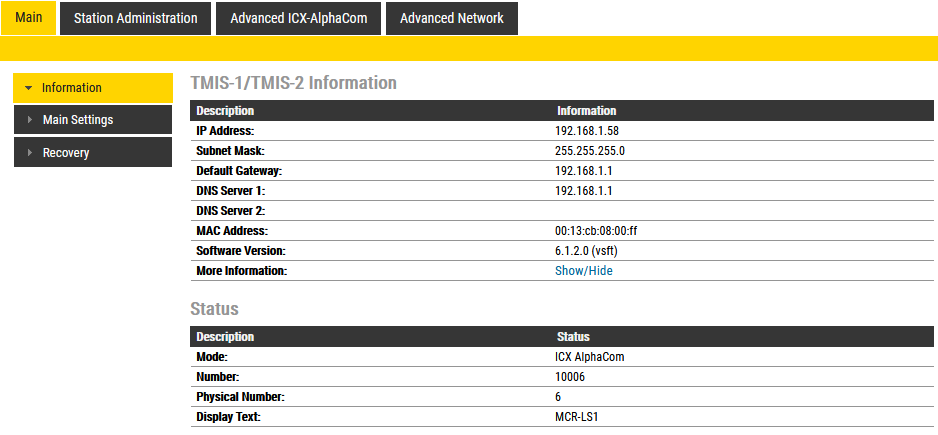The width and height of the screenshot is (938, 435).
Task: Expand the Recovery section arrow
Action: [x=30, y=153]
